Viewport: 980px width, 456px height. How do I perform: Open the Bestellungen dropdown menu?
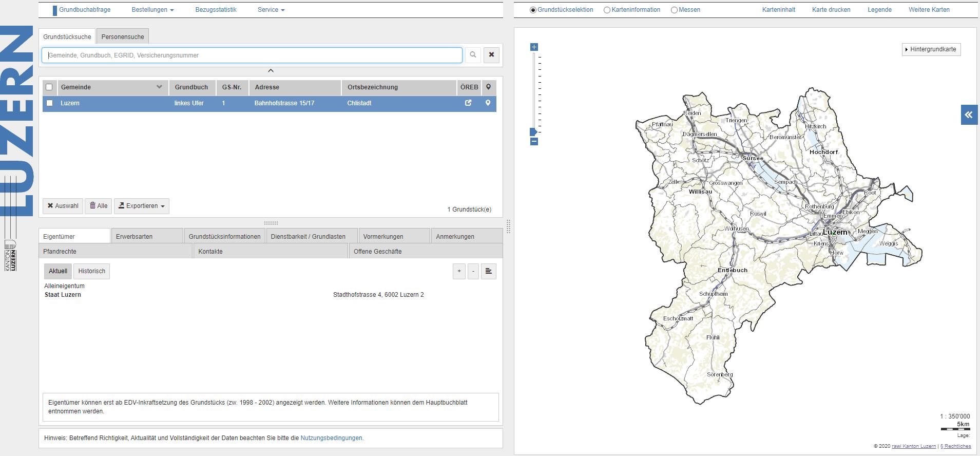pyautogui.click(x=152, y=10)
